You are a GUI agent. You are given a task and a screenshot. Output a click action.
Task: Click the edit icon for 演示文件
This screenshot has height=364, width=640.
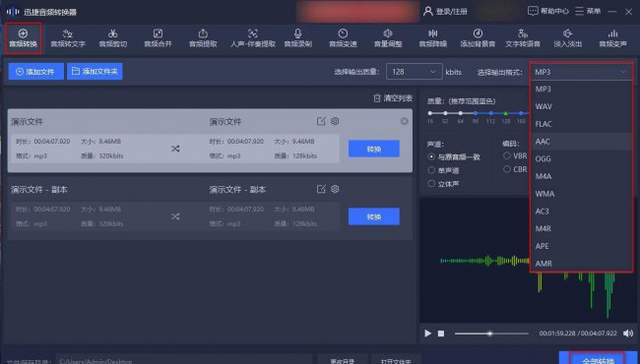(321, 121)
